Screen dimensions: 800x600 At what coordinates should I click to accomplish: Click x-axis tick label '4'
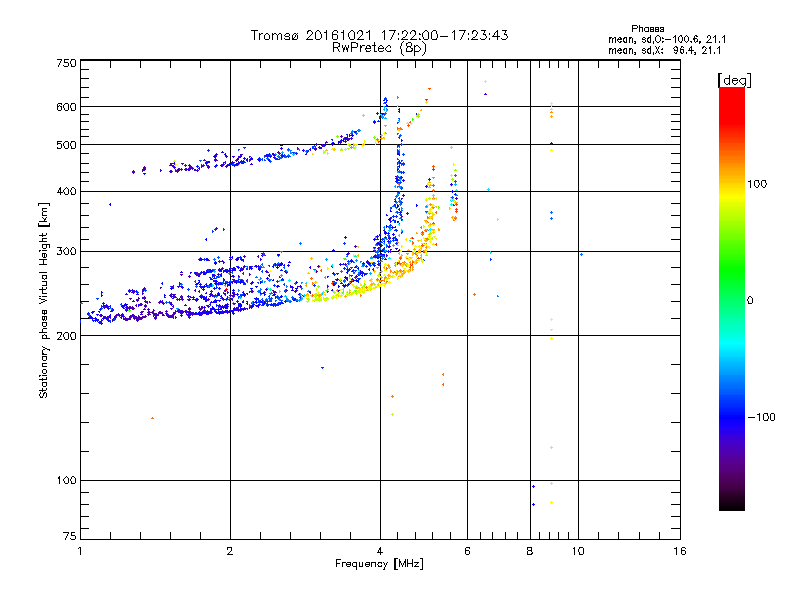click(x=380, y=551)
